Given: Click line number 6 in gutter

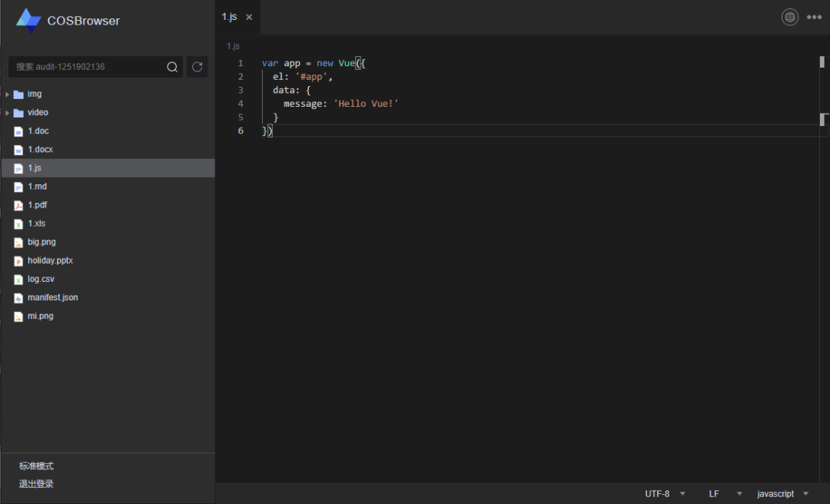Looking at the screenshot, I should point(241,131).
